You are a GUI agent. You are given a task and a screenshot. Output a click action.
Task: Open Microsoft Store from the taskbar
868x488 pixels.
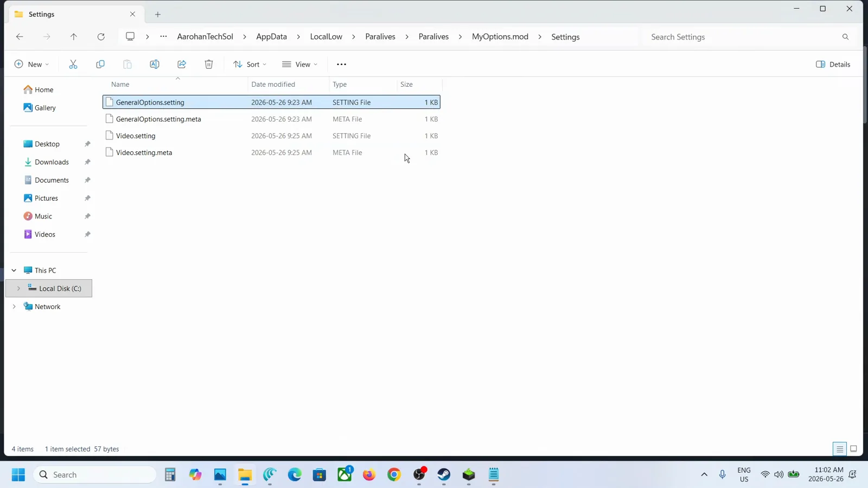[x=320, y=475]
